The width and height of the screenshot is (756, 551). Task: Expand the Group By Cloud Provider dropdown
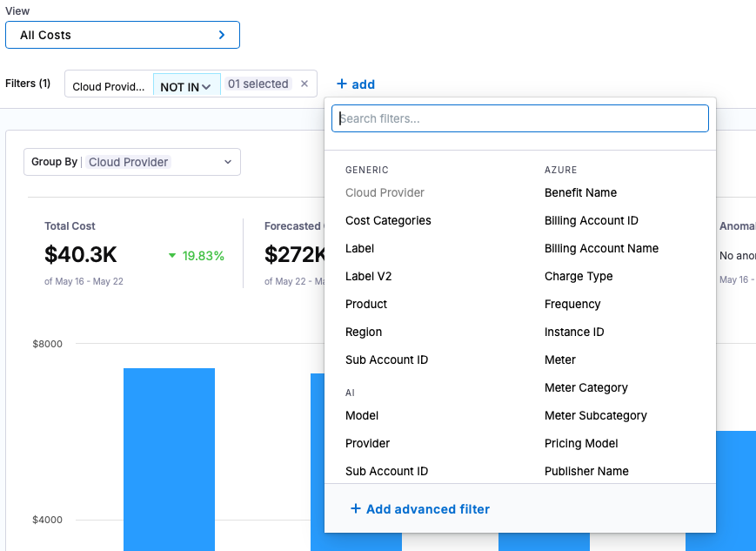click(132, 162)
